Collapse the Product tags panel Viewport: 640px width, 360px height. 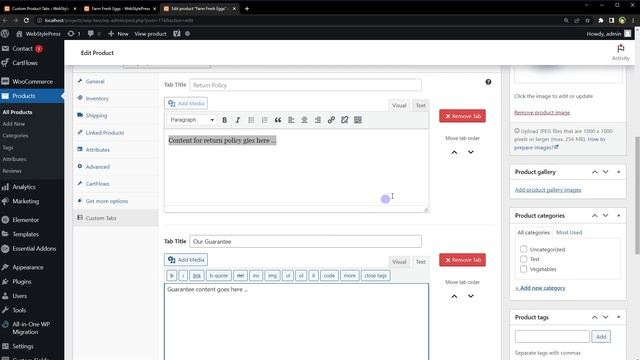(x=618, y=317)
